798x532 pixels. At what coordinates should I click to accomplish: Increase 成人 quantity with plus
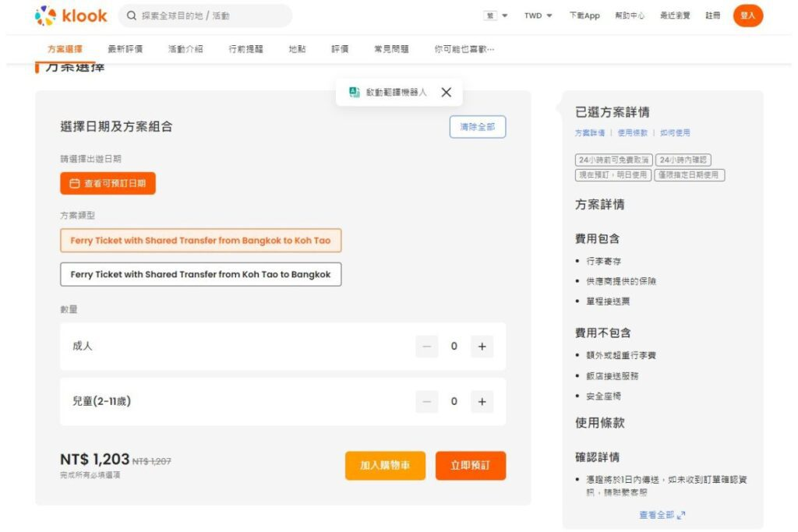click(482, 347)
